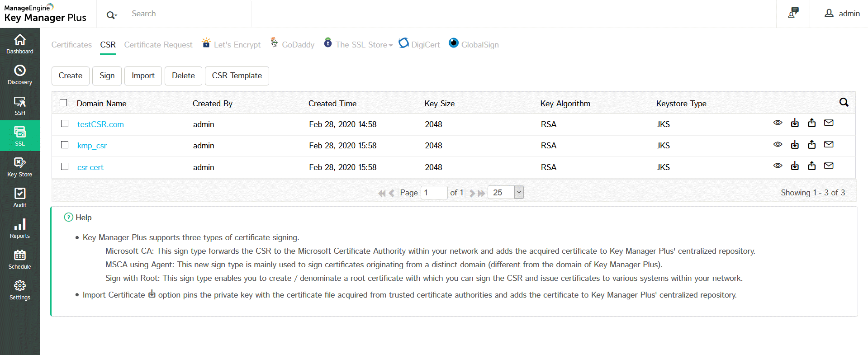The height and width of the screenshot is (355, 868).
Task: Click the export icon for csr-cert
Action: [812, 166]
